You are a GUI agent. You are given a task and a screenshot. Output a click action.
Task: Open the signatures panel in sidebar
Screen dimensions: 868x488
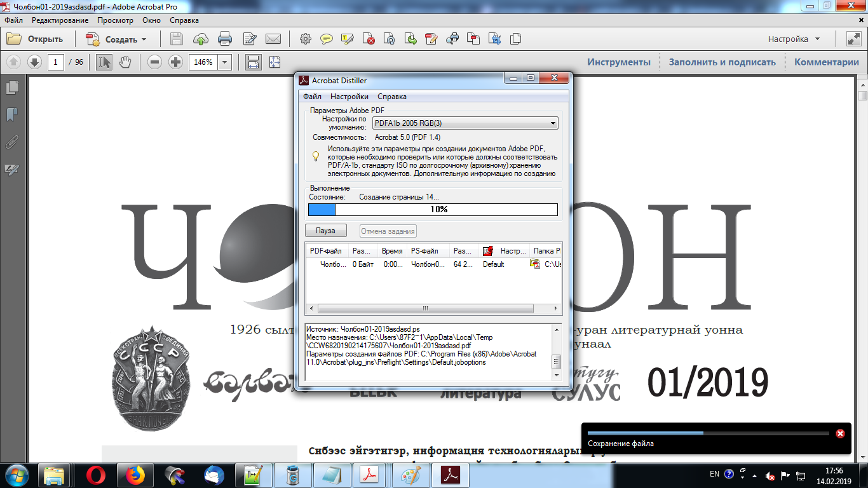coord(11,170)
